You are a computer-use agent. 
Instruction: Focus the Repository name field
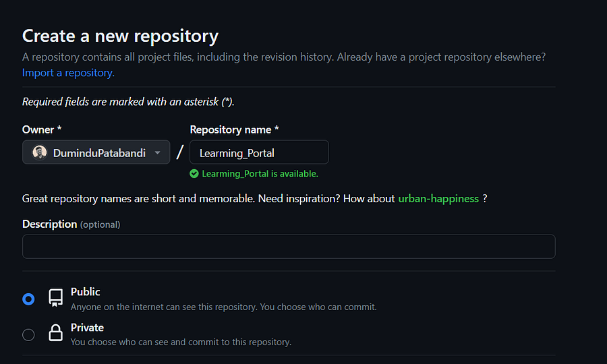[259, 152]
